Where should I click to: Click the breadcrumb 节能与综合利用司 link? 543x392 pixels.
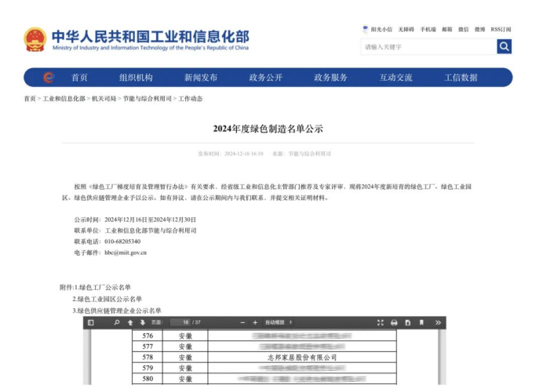[148, 99]
